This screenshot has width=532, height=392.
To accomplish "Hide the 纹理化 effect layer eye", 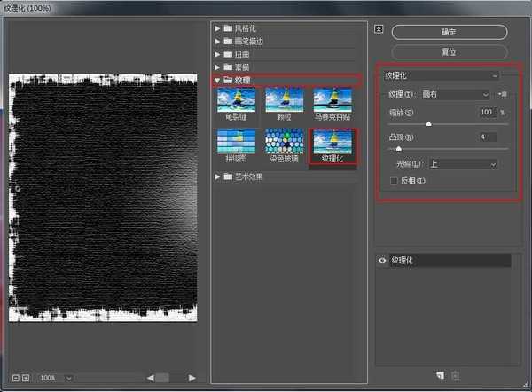I will tap(383, 261).
